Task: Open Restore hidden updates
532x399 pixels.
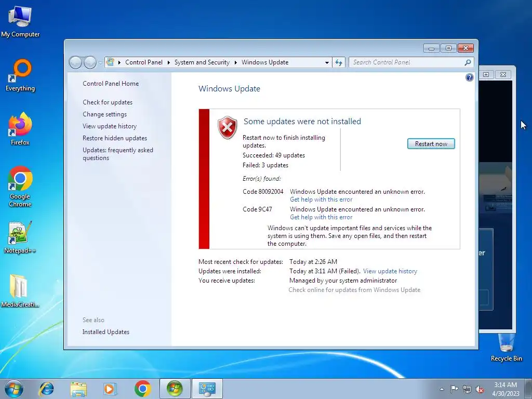Action: (x=115, y=138)
